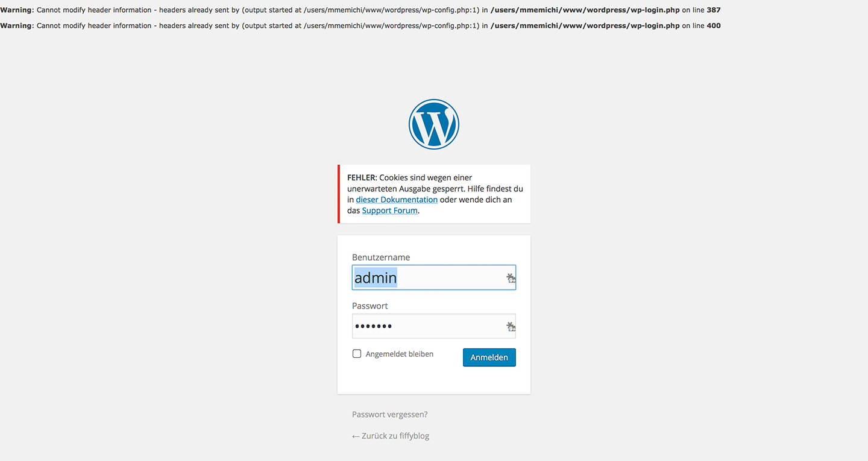Open the dieser Dokumentation link
The height and width of the screenshot is (461, 868).
[x=397, y=200]
